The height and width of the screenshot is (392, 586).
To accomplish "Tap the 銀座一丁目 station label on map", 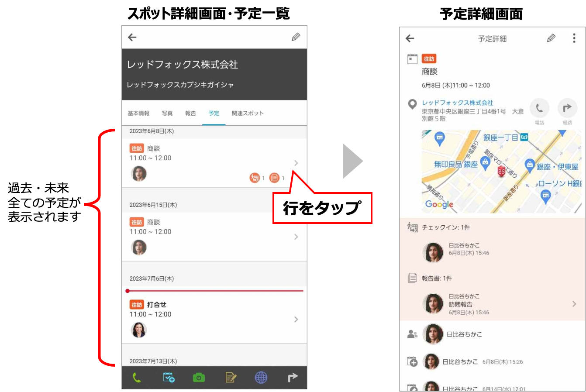I will tap(500, 138).
